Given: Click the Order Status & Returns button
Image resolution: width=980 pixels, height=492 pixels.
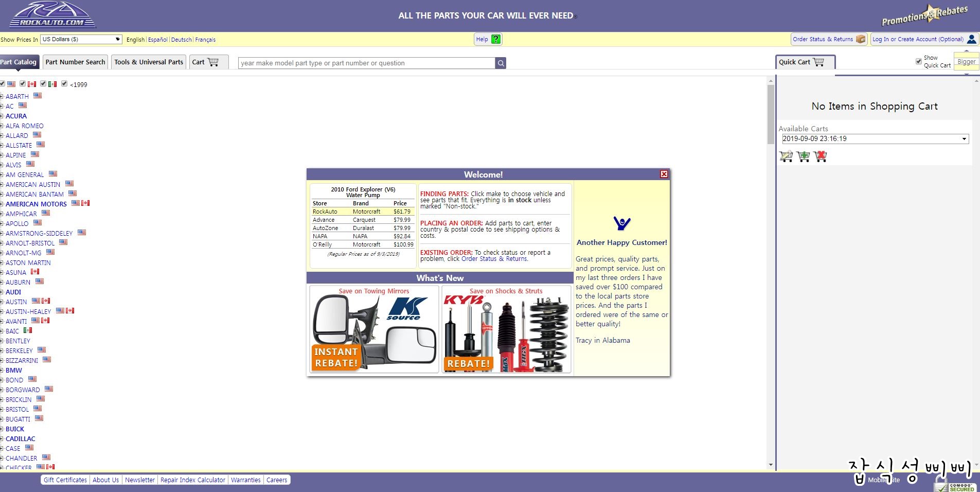Looking at the screenshot, I should 829,39.
